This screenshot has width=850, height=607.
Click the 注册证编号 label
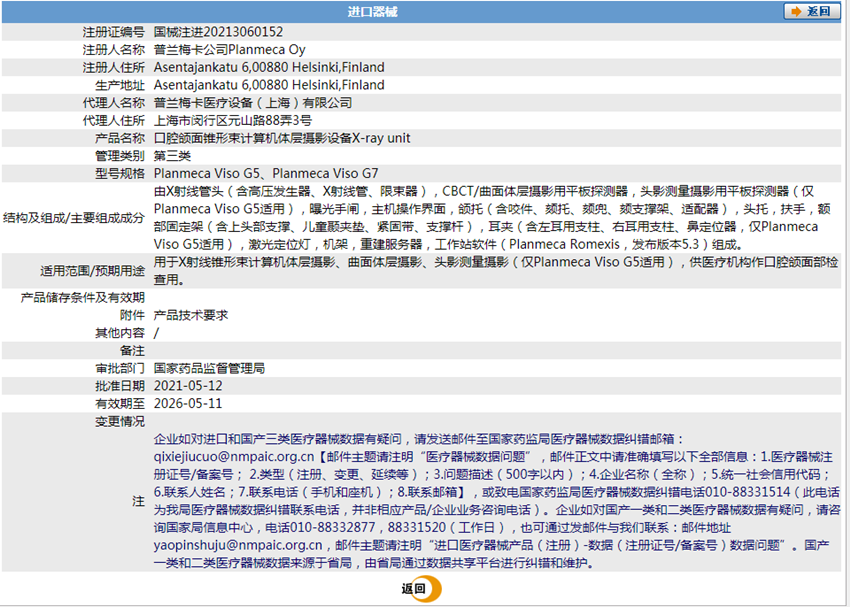tap(113, 32)
